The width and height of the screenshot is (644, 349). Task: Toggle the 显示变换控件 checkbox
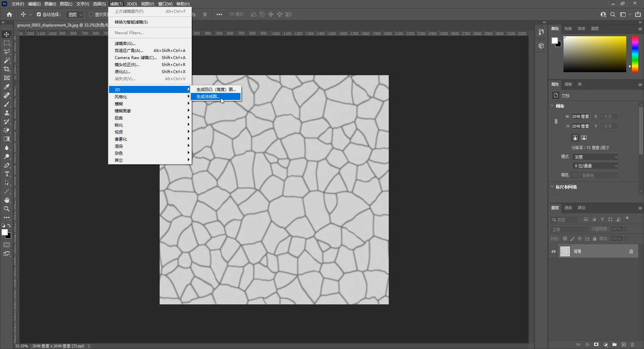pos(91,15)
